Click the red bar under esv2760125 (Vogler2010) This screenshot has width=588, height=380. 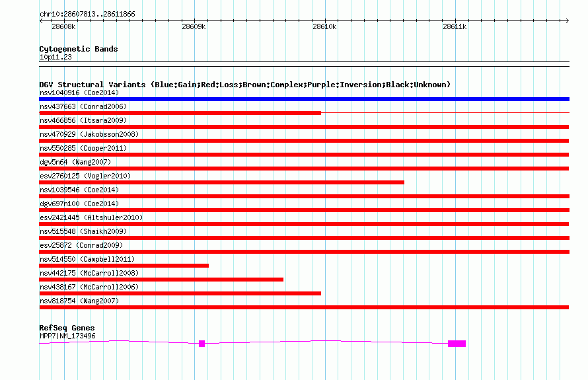coord(221,182)
